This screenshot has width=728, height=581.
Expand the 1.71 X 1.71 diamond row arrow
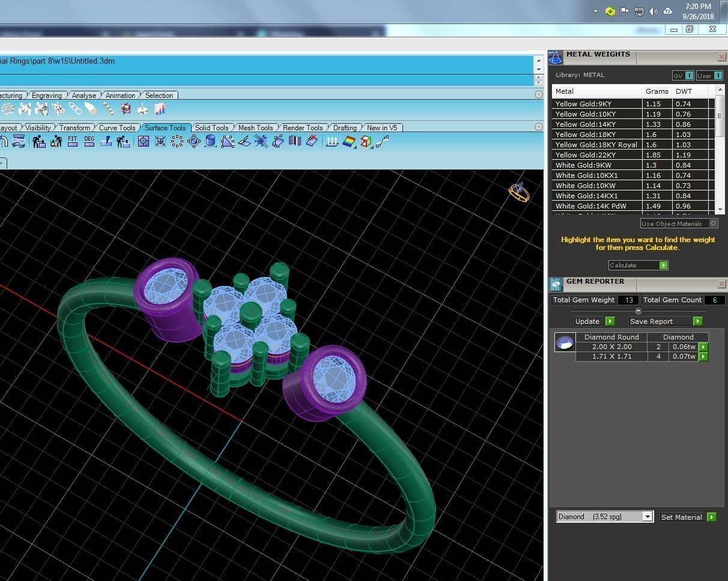pos(703,356)
